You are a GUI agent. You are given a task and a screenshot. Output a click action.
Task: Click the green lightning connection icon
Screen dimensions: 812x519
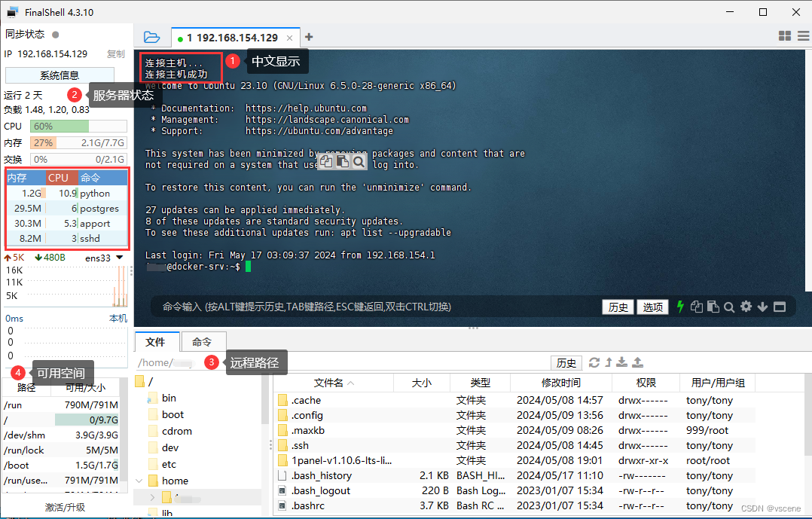679,307
